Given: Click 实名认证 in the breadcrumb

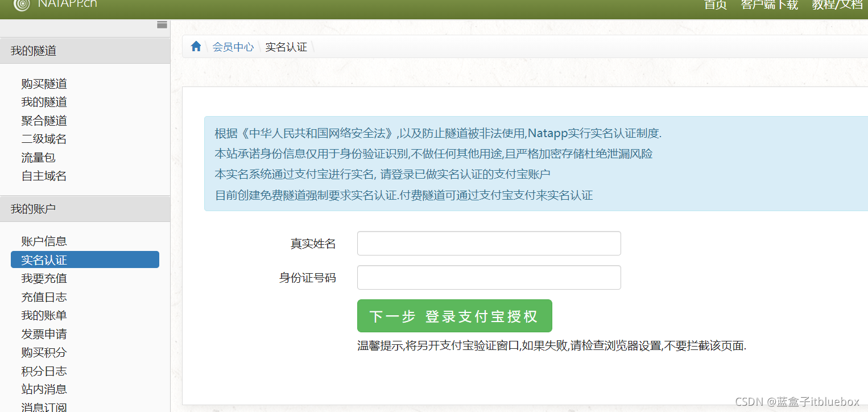Looking at the screenshot, I should pyautogui.click(x=286, y=47).
